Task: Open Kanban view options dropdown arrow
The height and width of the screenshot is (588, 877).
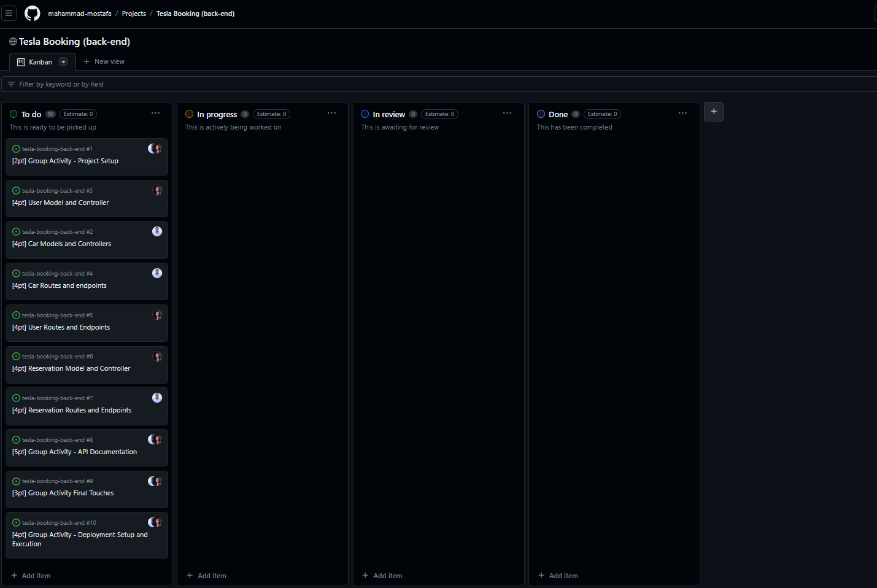Action: [63, 62]
